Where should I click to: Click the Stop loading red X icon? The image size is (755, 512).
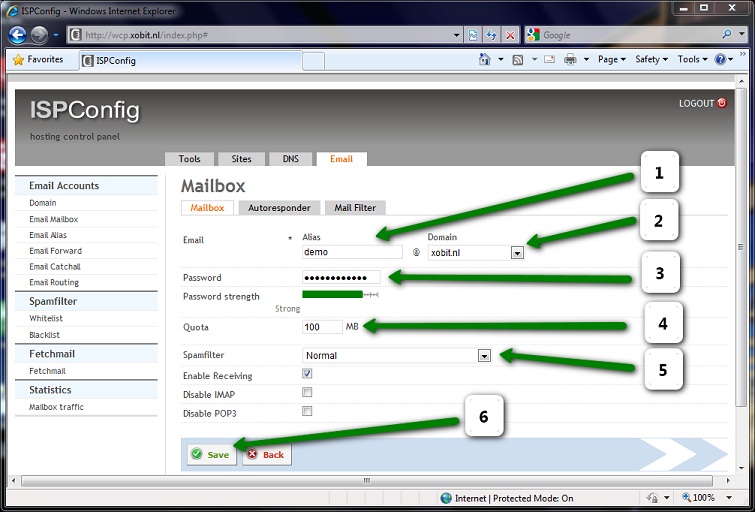click(x=510, y=34)
